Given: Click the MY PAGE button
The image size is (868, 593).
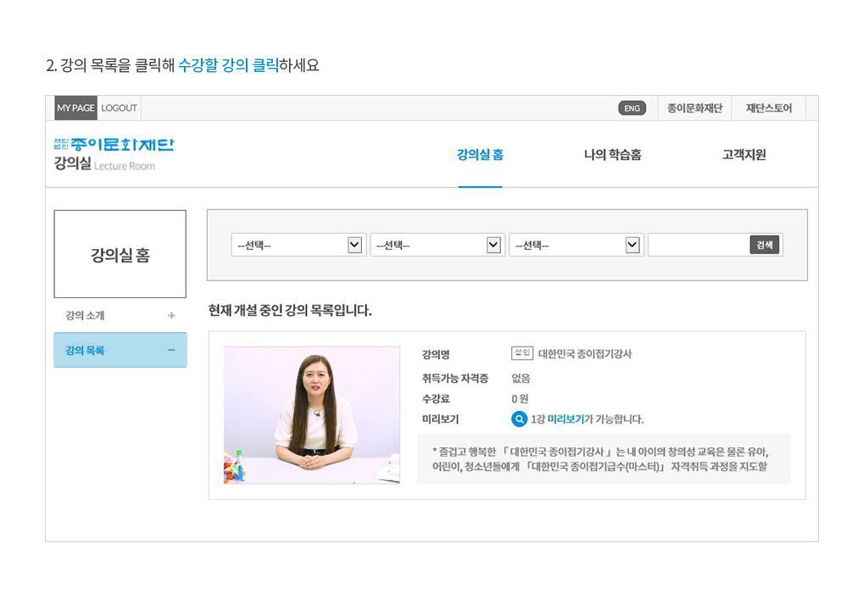Looking at the screenshot, I should (75, 108).
